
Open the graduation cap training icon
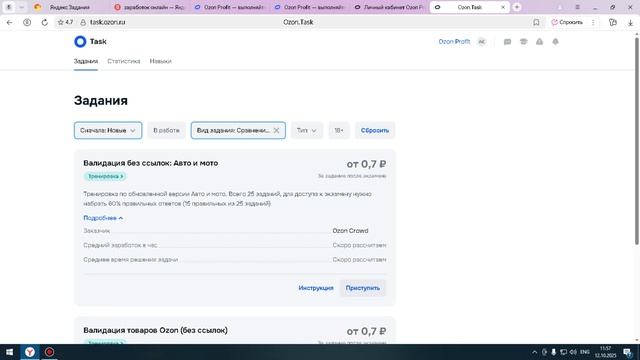(x=523, y=42)
